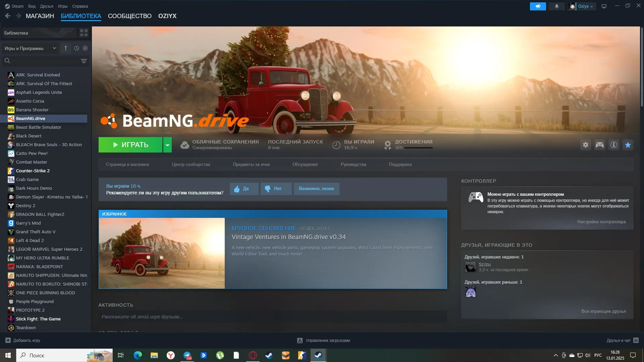Expand the Игры и Программы dropdown
Screen dimensions: 644x362
pos(30,48)
